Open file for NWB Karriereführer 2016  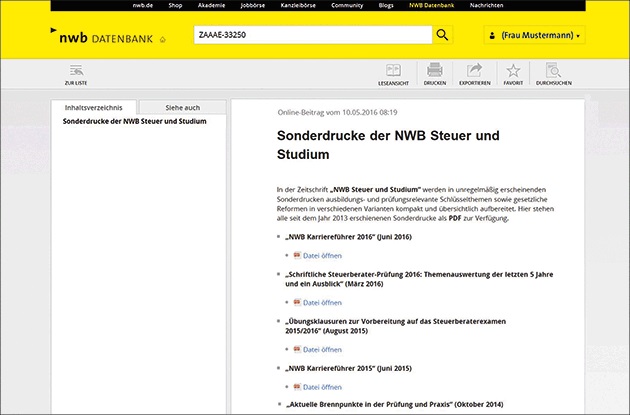321,255
